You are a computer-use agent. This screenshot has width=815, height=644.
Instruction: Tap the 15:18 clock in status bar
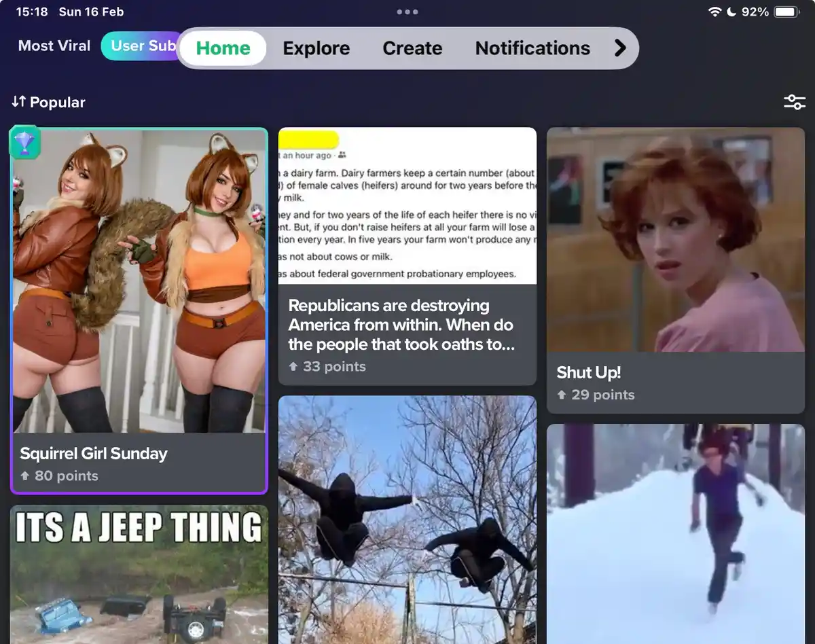[32, 12]
